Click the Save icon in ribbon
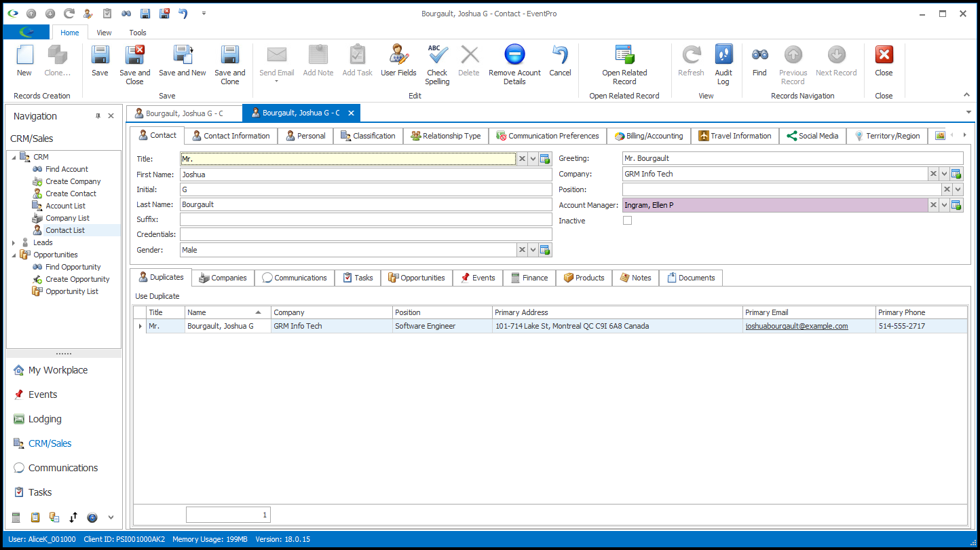The height and width of the screenshot is (550, 980). (100, 56)
